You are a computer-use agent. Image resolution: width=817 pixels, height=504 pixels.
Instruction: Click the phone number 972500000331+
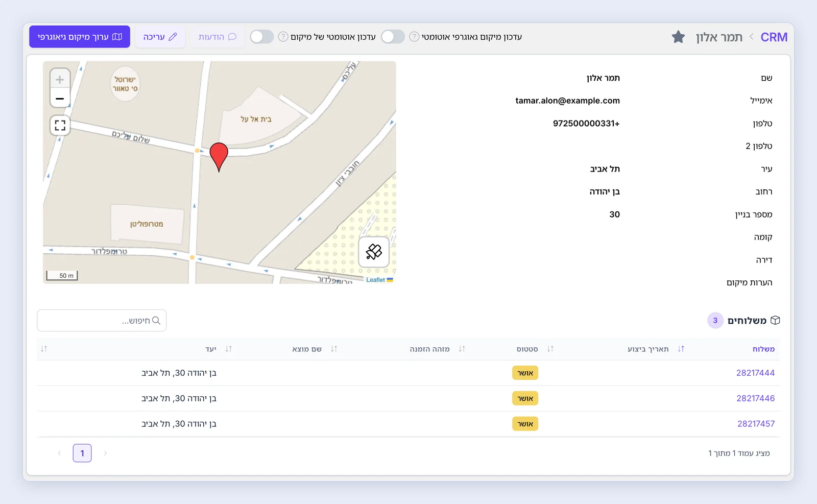586,124
